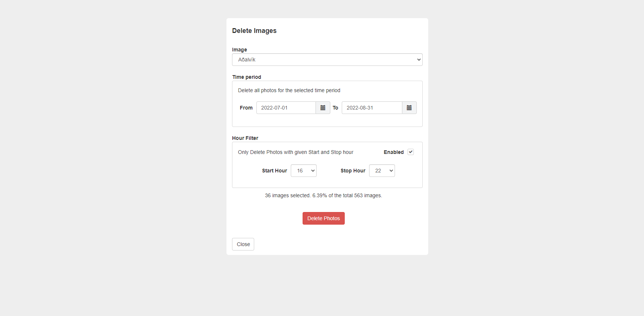Click the To date field 2022-08-31
644x316 pixels.
point(372,108)
